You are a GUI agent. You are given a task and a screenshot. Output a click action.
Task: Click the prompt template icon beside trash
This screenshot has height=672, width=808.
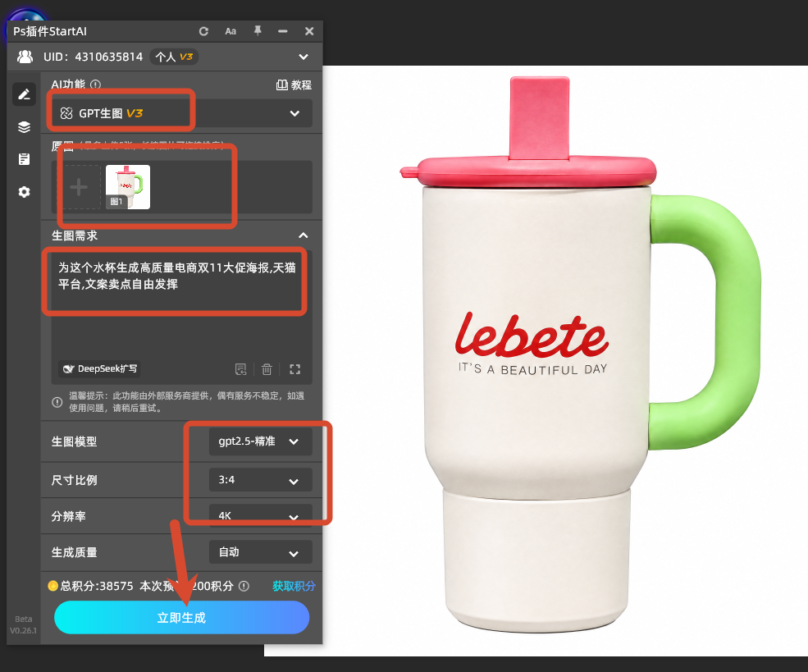[x=240, y=369]
